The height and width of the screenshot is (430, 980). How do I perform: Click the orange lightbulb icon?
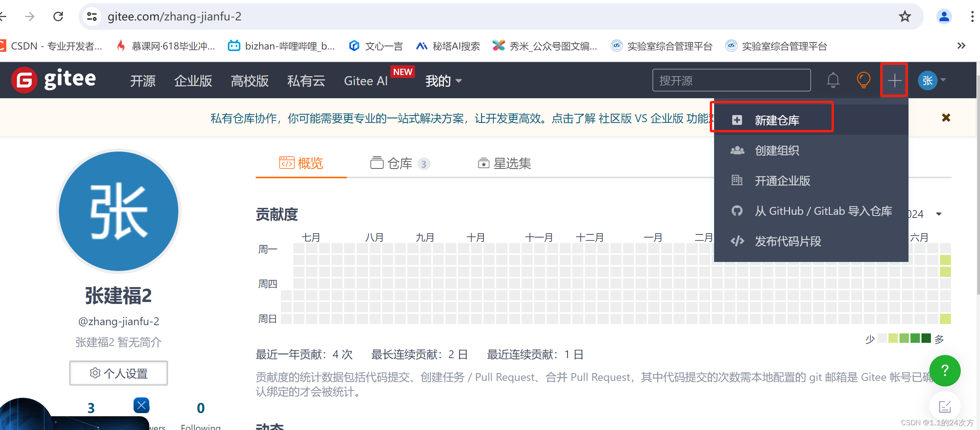click(863, 80)
